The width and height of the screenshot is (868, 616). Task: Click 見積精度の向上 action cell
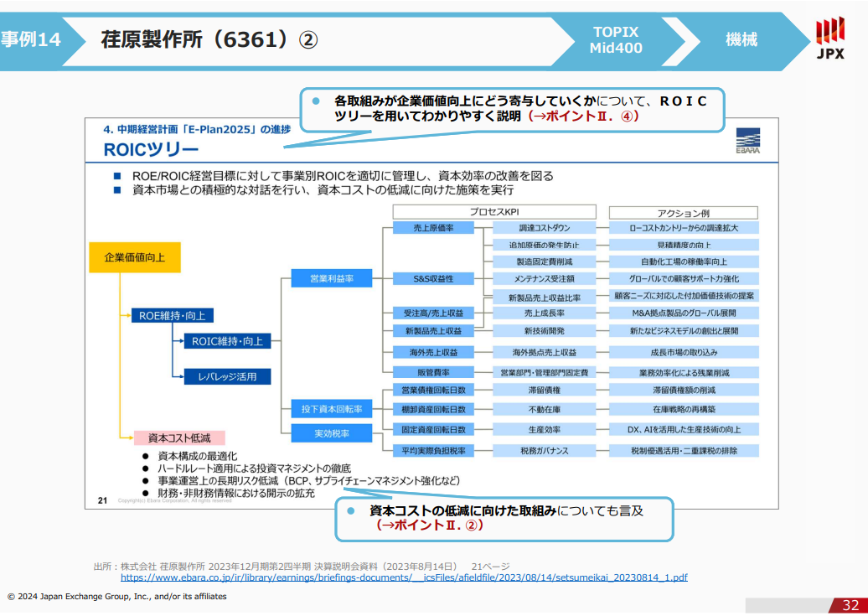[684, 245]
